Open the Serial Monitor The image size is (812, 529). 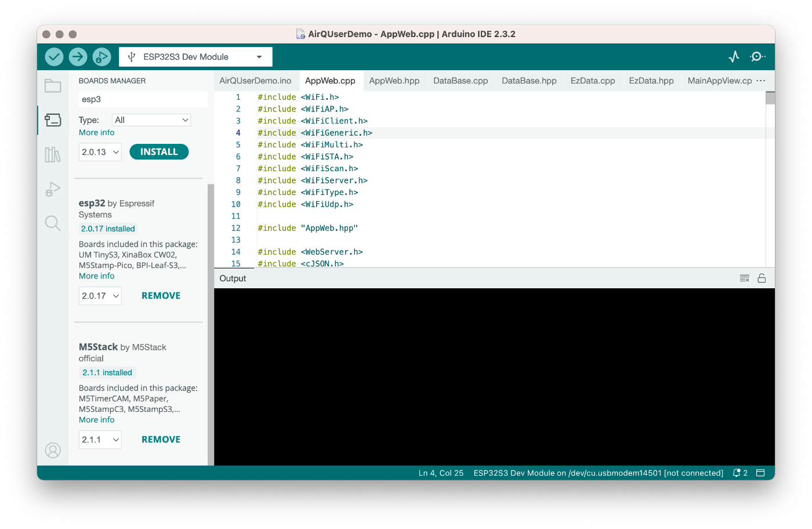tap(757, 57)
